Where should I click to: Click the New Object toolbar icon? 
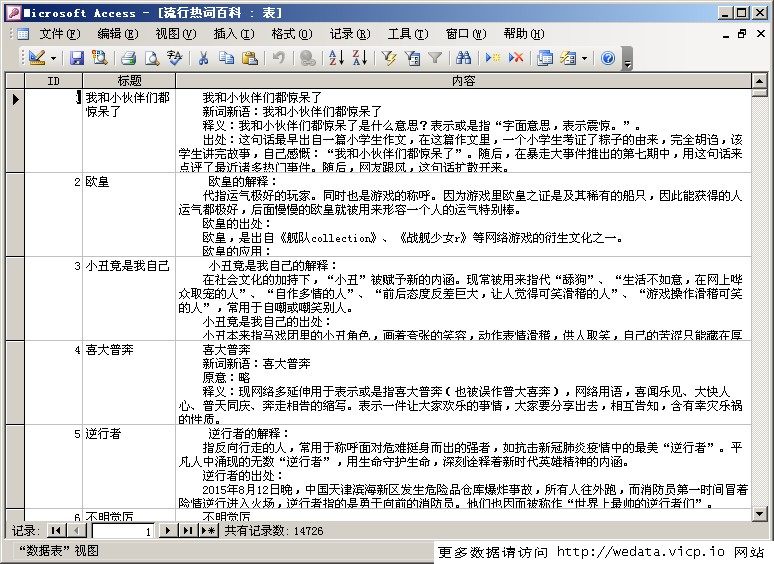568,58
